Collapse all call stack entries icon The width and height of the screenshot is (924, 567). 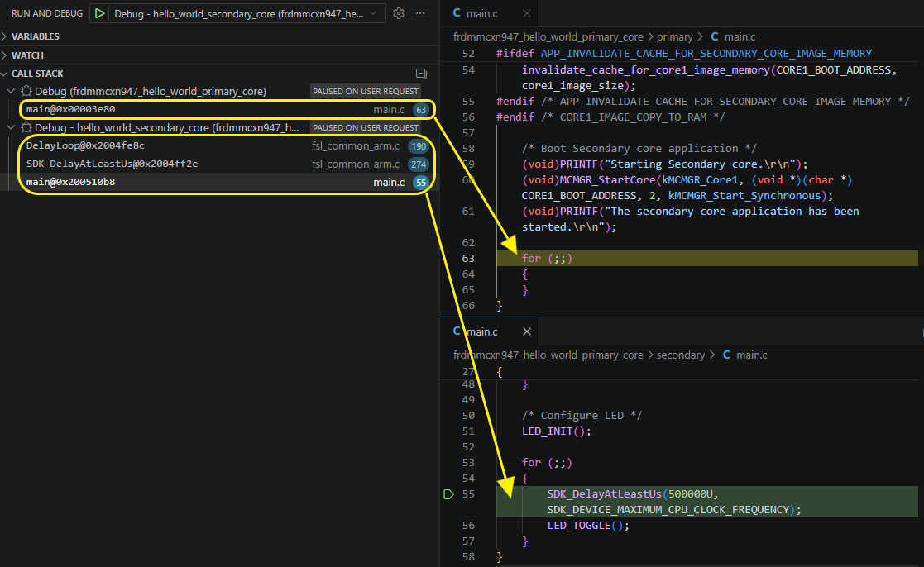[421, 74]
